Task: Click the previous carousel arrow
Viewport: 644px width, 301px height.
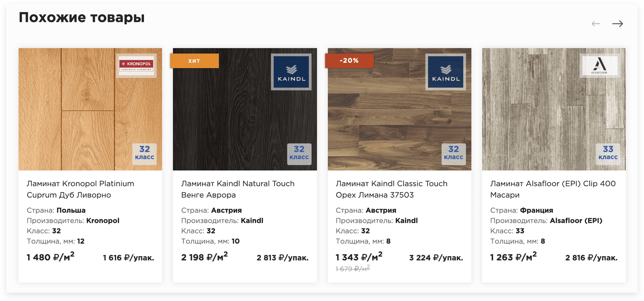Action: click(x=596, y=24)
